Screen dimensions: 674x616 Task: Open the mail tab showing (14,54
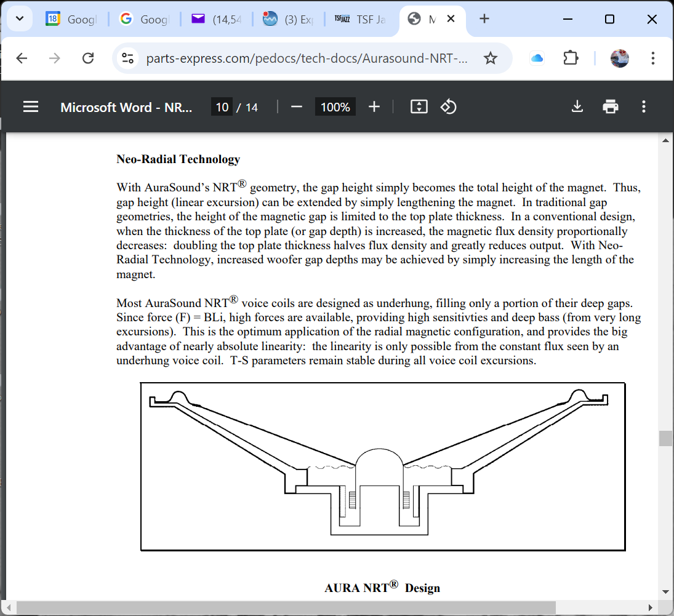(x=216, y=19)
